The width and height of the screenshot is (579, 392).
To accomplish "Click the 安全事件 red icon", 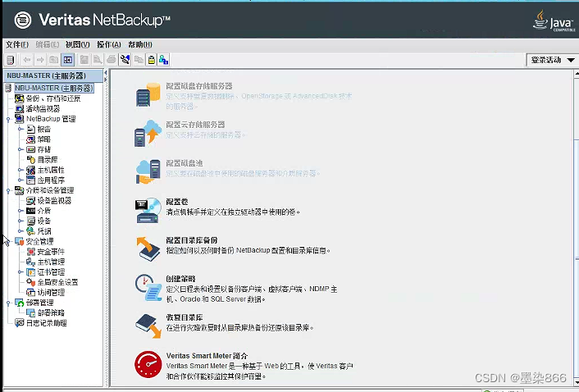I will 31,252.
